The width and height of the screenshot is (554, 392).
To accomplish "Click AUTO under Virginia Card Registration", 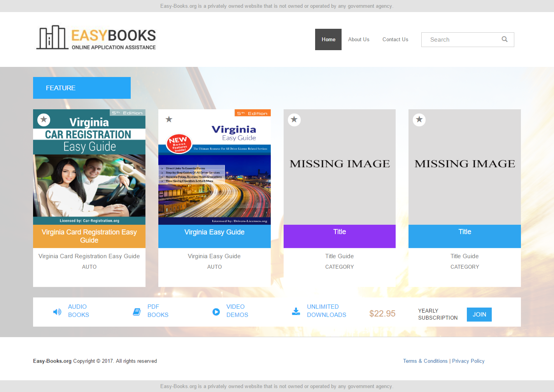I will tap(89, 267).
